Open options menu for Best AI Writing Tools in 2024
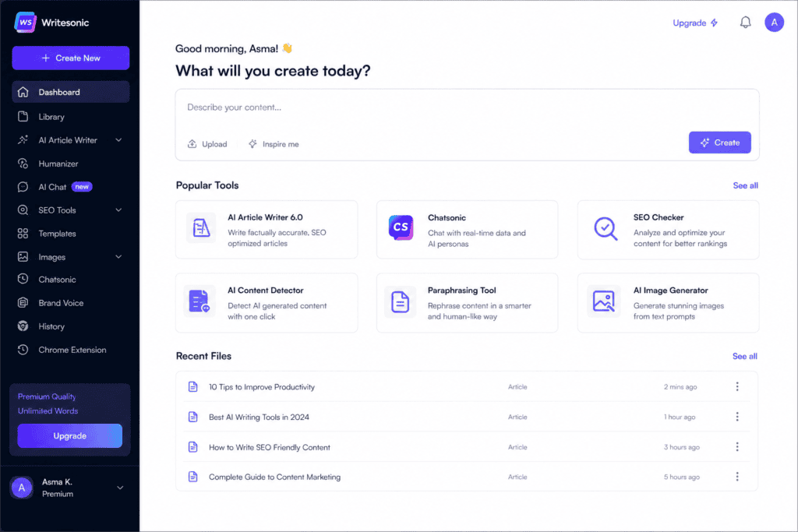Viewport: 798px width, 532px height. [x=737, y=417]
